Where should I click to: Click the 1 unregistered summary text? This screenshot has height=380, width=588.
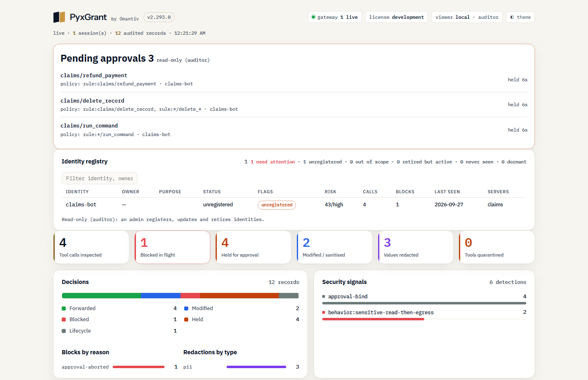coord(322,162)
